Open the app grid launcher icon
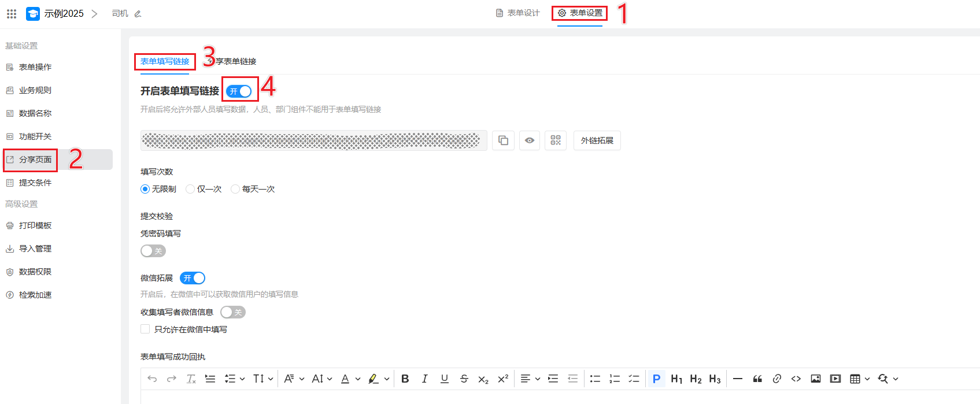980x404 pixels. coord(12,13)
